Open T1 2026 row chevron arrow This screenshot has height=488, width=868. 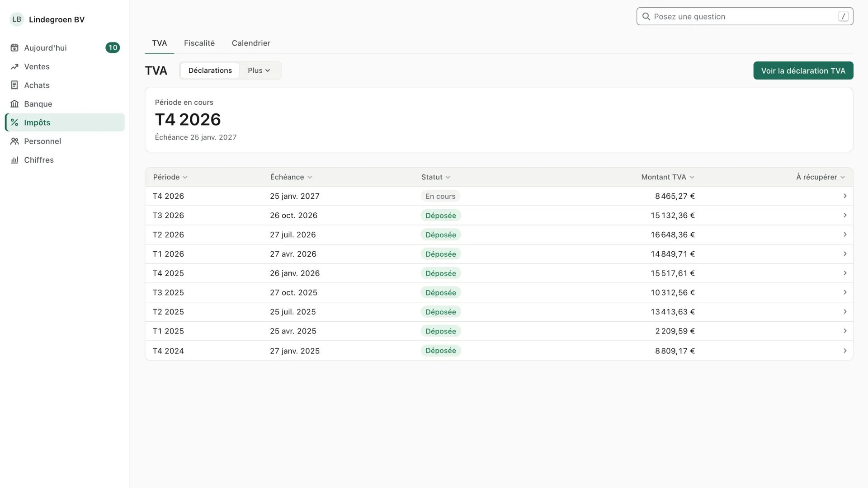coord(844,254)
